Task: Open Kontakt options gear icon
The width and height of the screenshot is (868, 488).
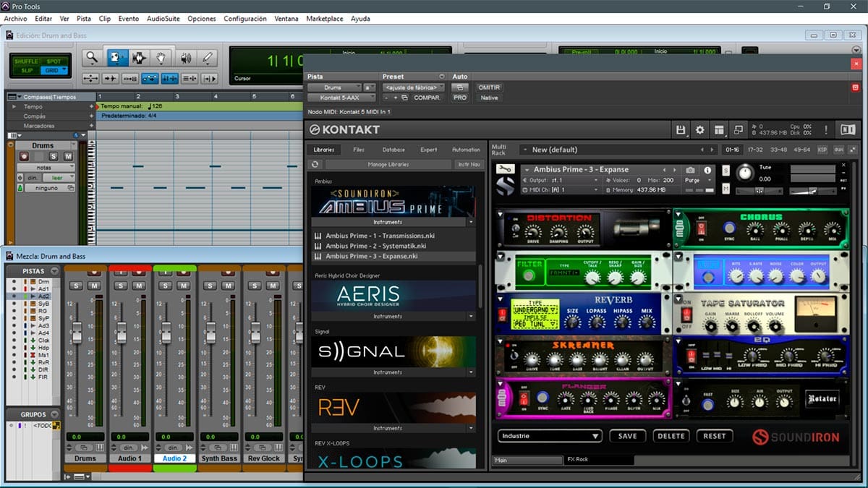Action: tap(699, 130)
